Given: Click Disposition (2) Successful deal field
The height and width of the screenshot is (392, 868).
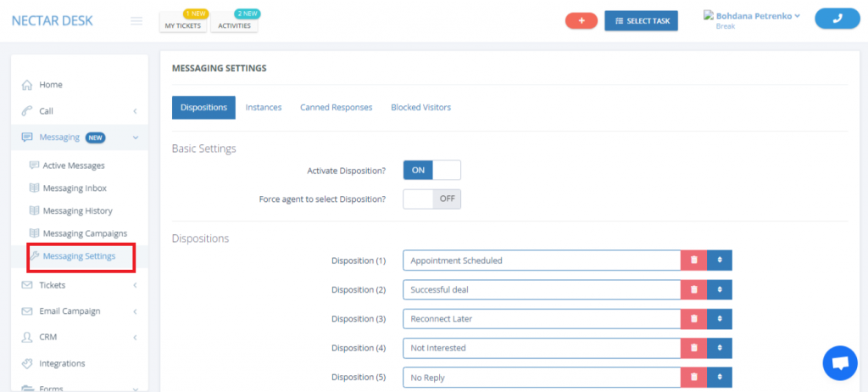Looking at the screenshot, I should 542,289.
